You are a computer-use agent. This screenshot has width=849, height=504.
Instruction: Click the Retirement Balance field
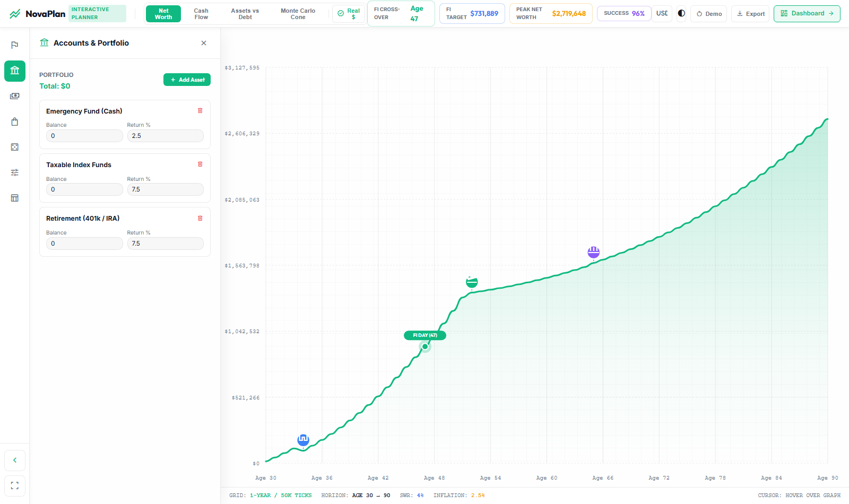point(84,244)
